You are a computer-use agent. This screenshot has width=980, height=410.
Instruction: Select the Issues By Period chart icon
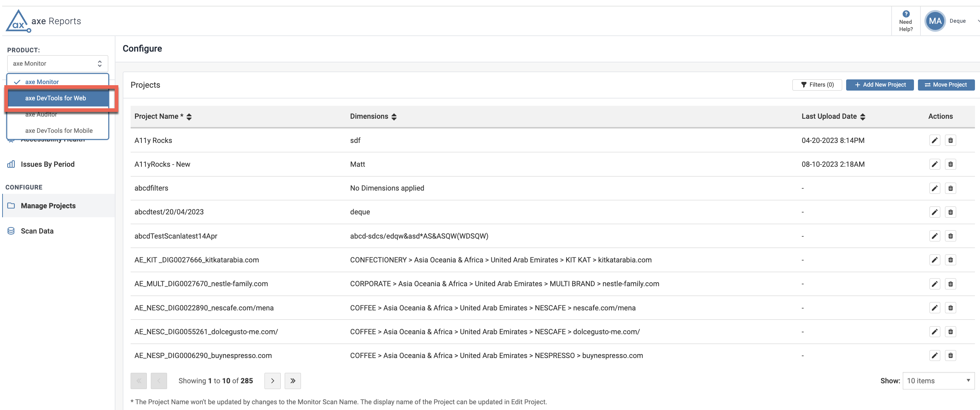(11, 164)
